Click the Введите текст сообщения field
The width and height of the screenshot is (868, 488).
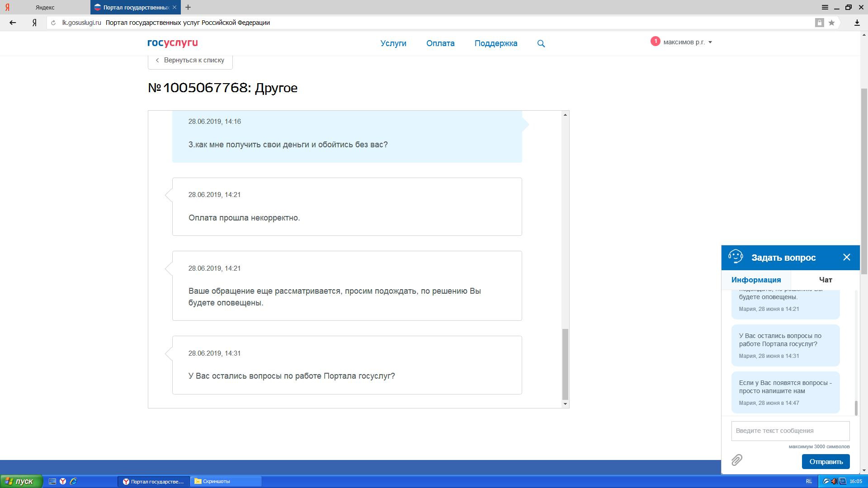tap(790, 431)
